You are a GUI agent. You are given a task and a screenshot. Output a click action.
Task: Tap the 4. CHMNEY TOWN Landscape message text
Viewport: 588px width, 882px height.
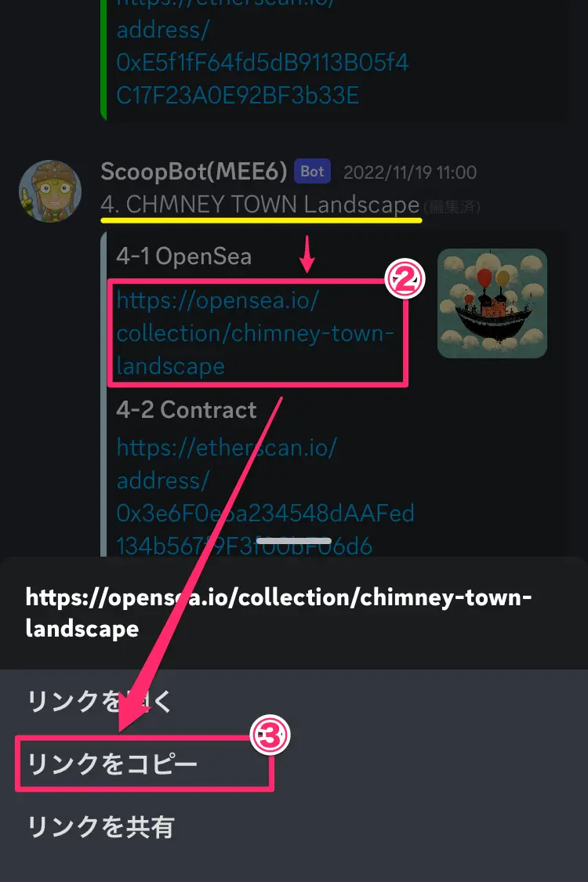tap(260, 204)
